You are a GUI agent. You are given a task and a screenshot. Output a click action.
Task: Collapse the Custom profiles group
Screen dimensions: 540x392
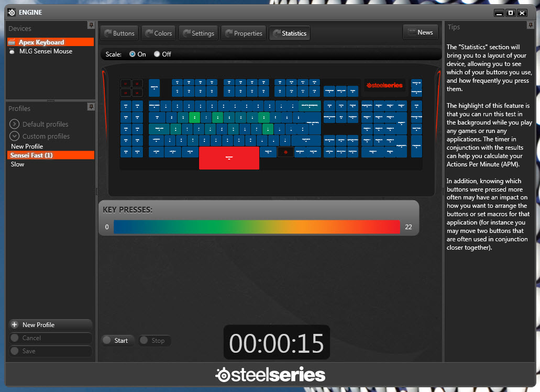point(14,136)
